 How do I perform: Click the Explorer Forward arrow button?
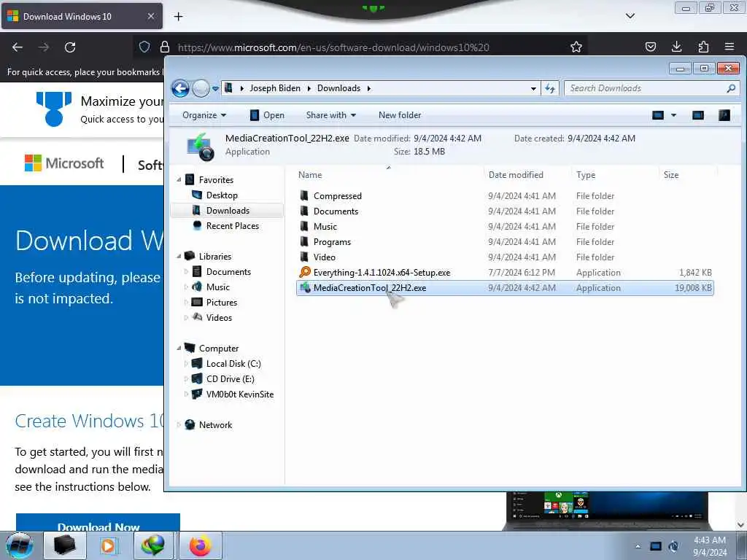[201, 88]
